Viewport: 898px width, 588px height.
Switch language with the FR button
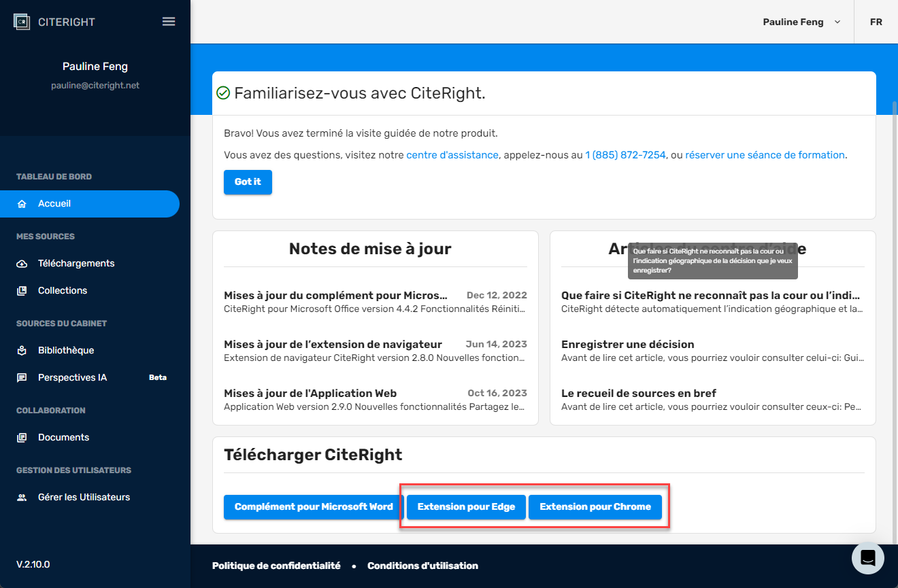point(876,22)
